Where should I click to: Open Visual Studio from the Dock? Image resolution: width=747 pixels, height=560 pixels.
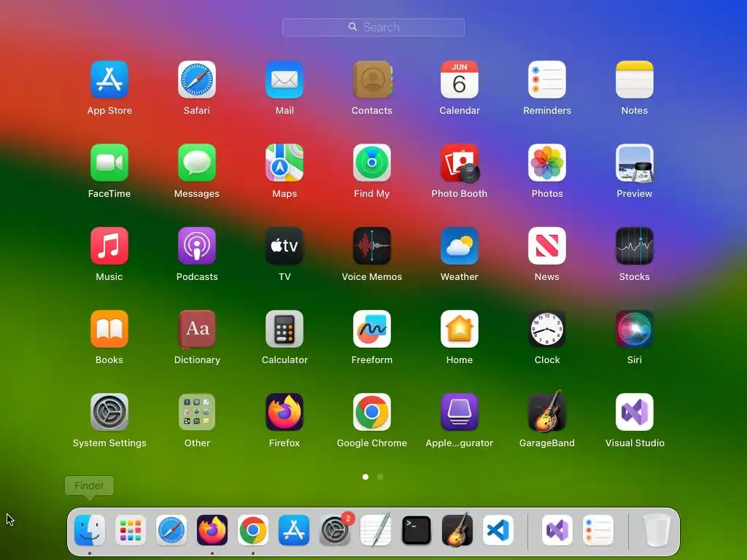point(557,530)
